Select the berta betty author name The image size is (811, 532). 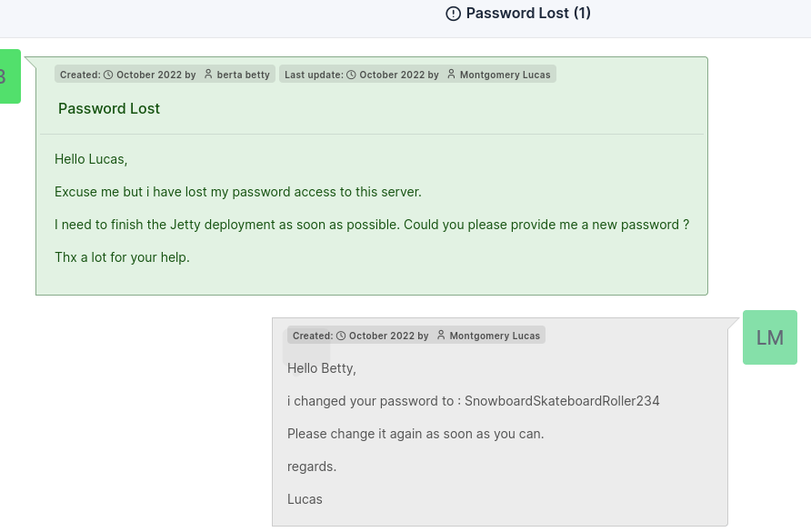point(243,75)
